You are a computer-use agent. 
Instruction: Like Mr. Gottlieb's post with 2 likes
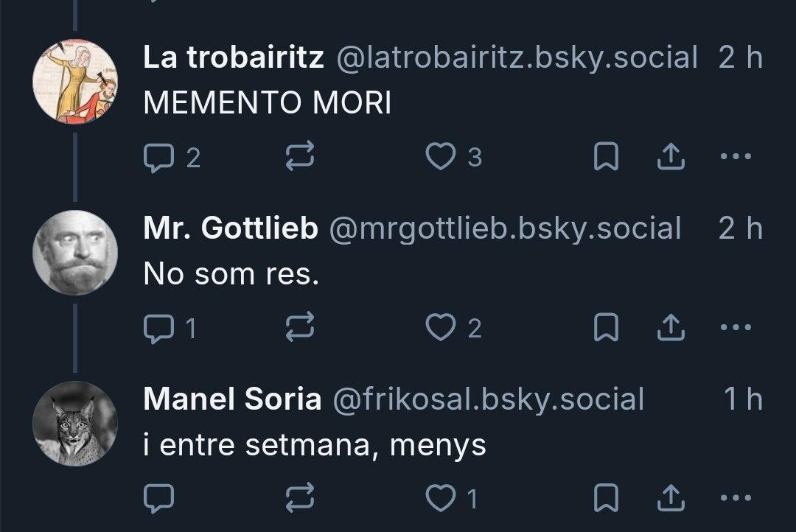(x=441, y=328)
